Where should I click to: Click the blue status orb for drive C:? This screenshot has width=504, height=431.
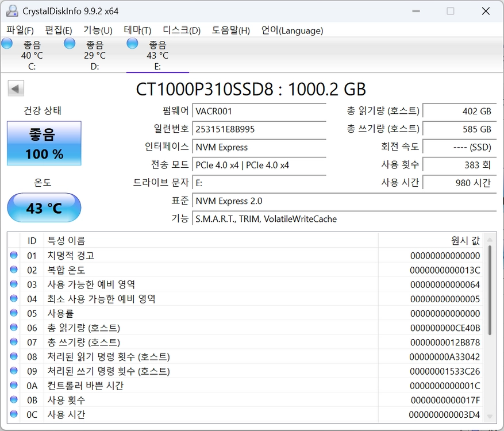coord(7,44)
